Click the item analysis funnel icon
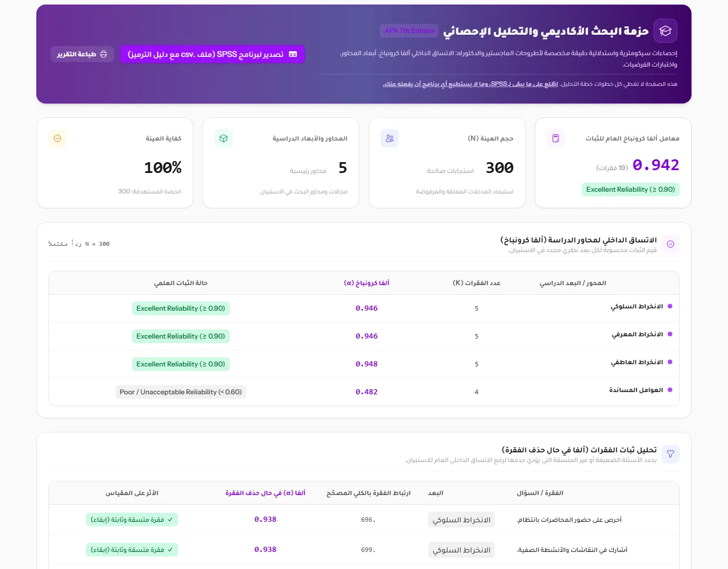This screenshot has width=728, height=569. (x=671, y=454)
